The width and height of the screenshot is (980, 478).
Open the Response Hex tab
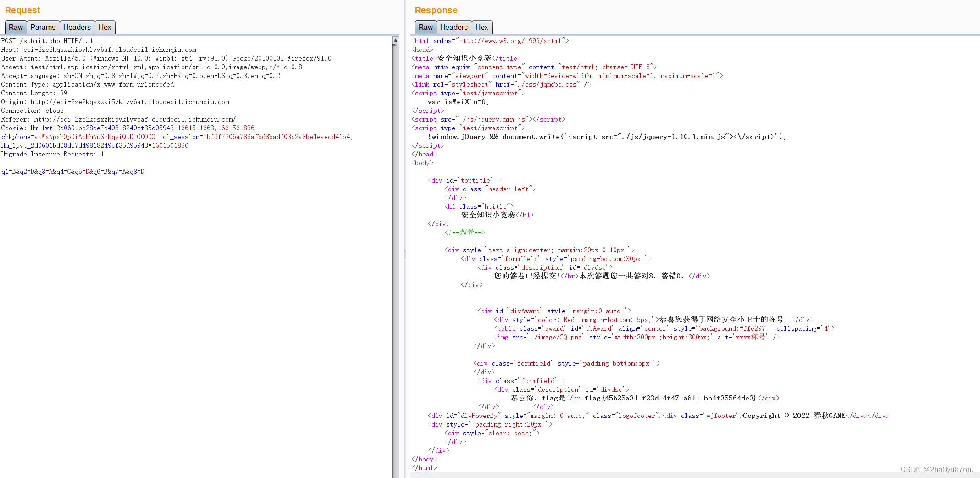[x=482, y=27]
